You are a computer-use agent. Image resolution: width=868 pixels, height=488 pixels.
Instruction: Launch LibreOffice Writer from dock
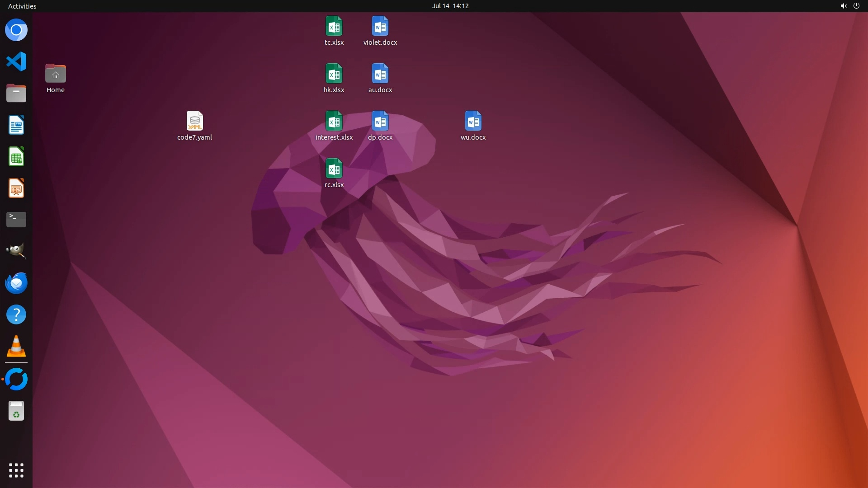(x=16, y=125)
